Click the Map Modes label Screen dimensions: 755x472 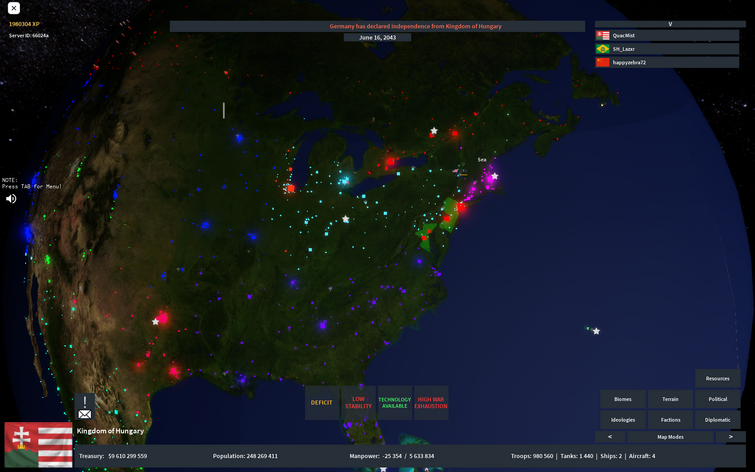[x=670, y=437]
